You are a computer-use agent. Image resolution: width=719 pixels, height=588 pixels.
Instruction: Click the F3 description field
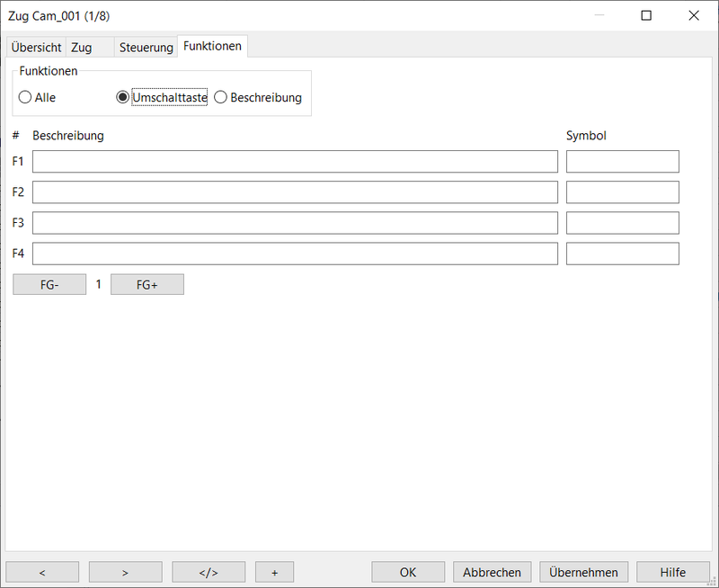(x=295, y=223)
